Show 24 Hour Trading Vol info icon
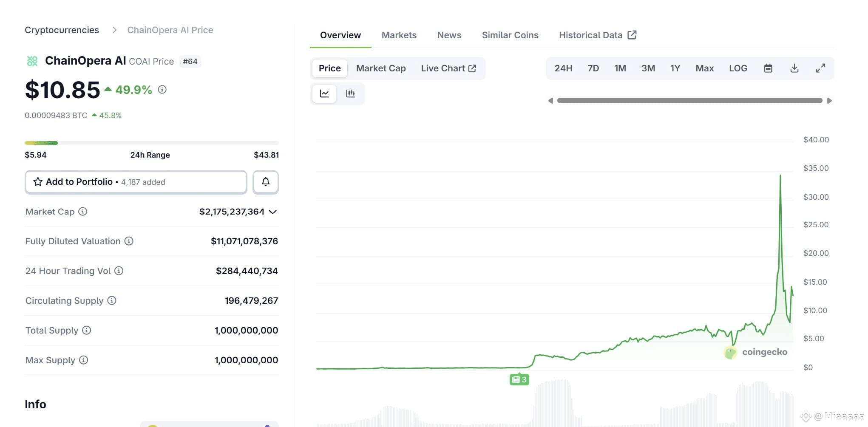The height and width of the screenshot is (427, 868). coord(119,271)
